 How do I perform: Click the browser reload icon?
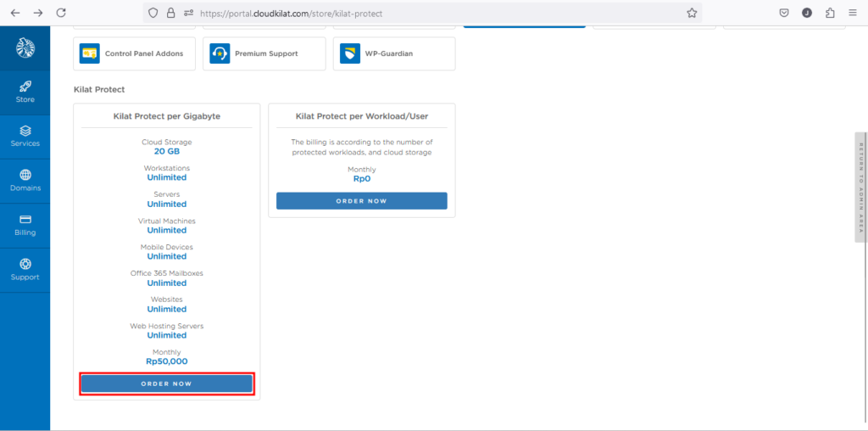(x=60, y=13)
